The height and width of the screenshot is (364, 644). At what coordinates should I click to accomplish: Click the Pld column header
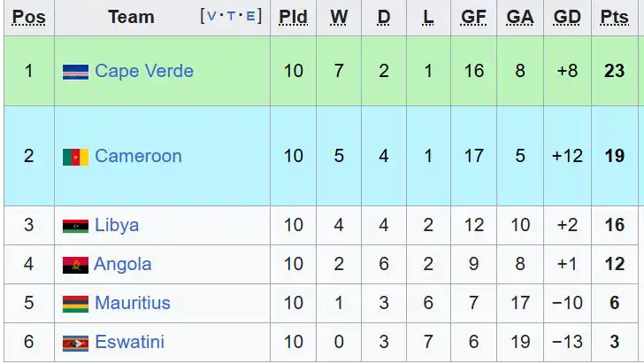tap(293, 17)
